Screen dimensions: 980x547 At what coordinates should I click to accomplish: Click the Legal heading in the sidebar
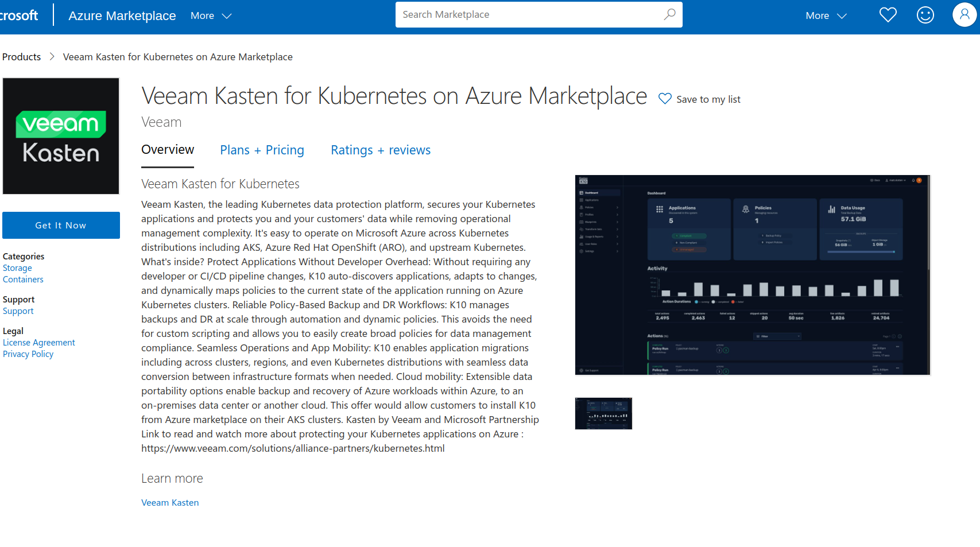click(13, 331)
